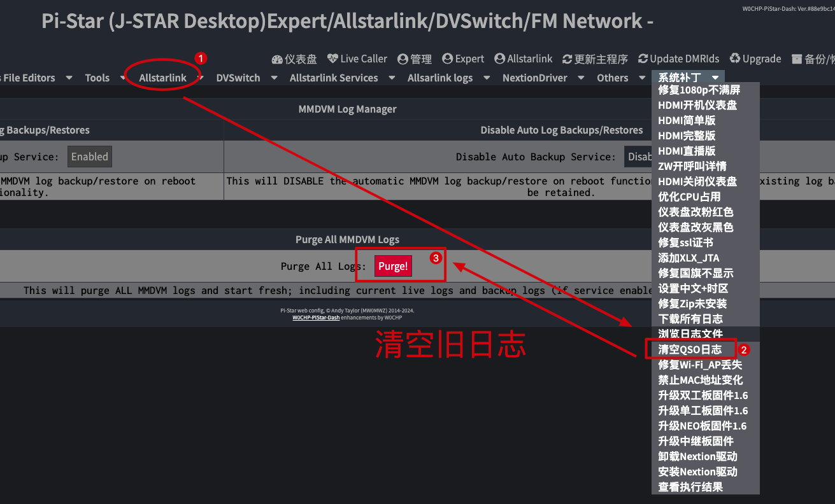Click the Upgrade recycle icon
The width and height of the screenshot is (835, 504).
coord(735,59)
